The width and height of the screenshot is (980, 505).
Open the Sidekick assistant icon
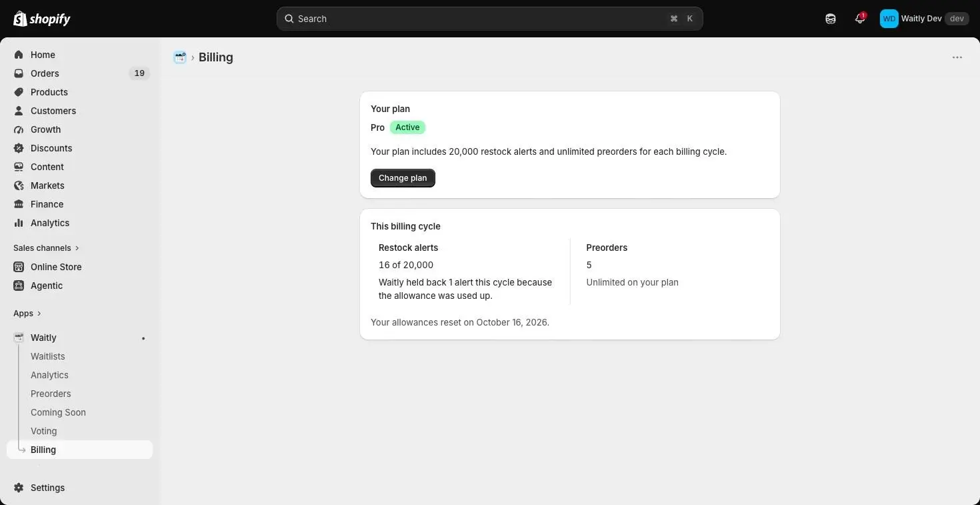point(831,19)
